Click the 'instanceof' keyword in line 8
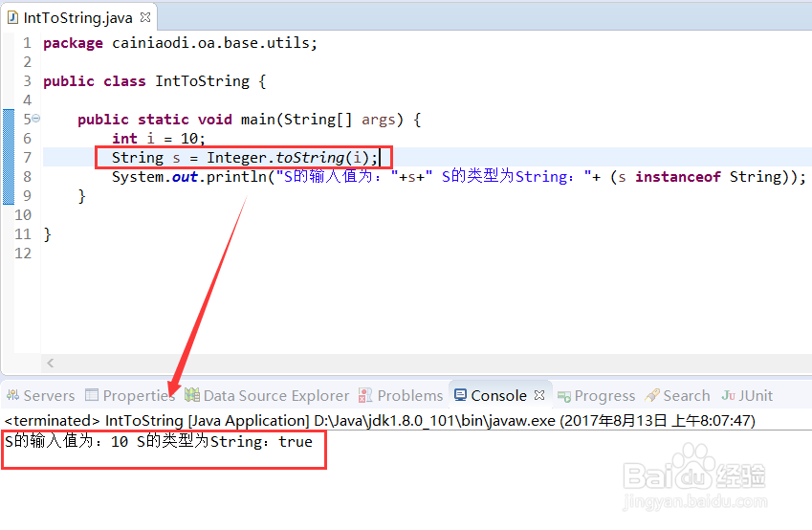Image resolution: width=812 pixels, height=530 pixels. (678, 177)
